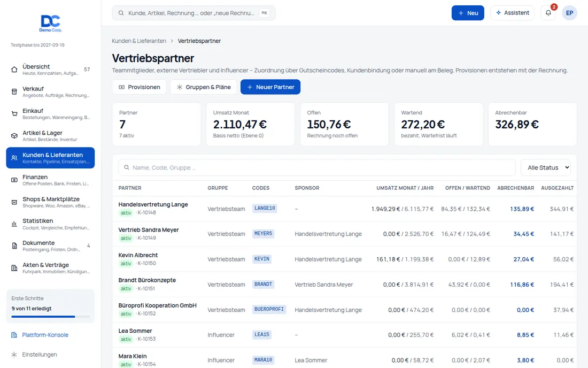This screenshot has height=368, width=588.
Task: Open the Alle Status filter dropdown
Action: pos(546,167)
